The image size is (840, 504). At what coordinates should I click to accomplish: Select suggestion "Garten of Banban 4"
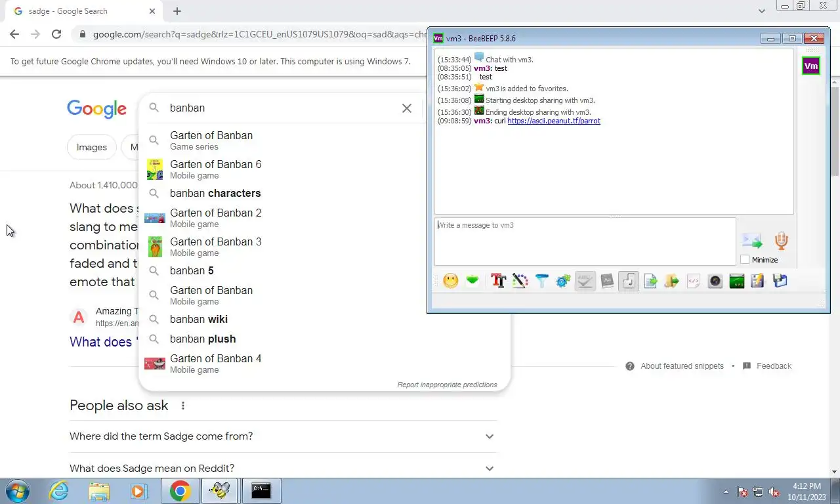(325, 364)
